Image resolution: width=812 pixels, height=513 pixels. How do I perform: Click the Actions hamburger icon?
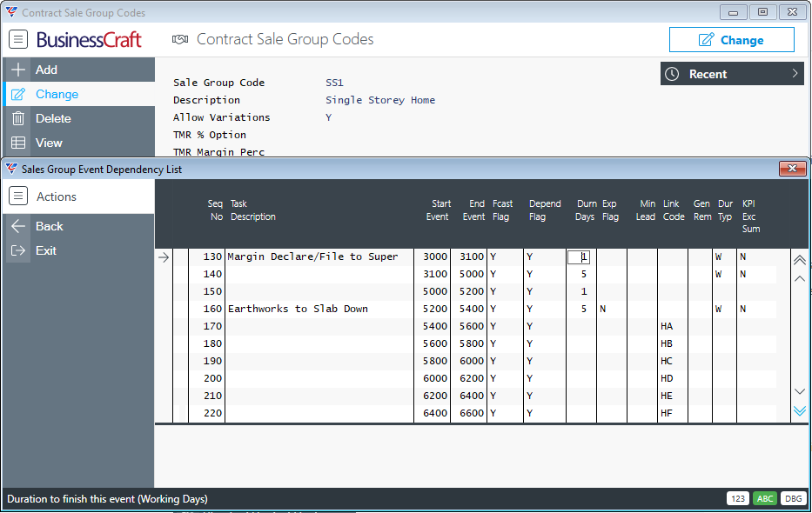click(x=18, y=197)
